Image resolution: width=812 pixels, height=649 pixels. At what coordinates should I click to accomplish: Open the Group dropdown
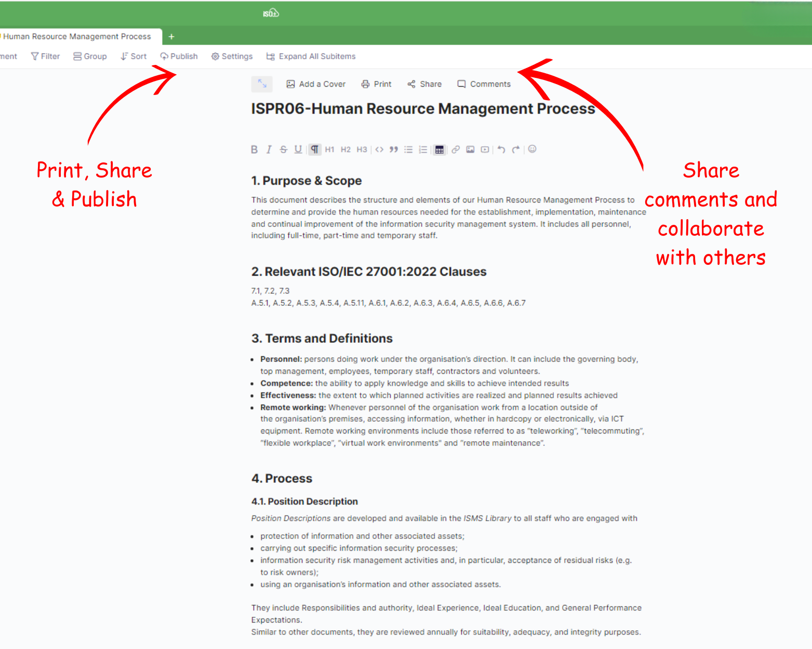pos(90,56)
